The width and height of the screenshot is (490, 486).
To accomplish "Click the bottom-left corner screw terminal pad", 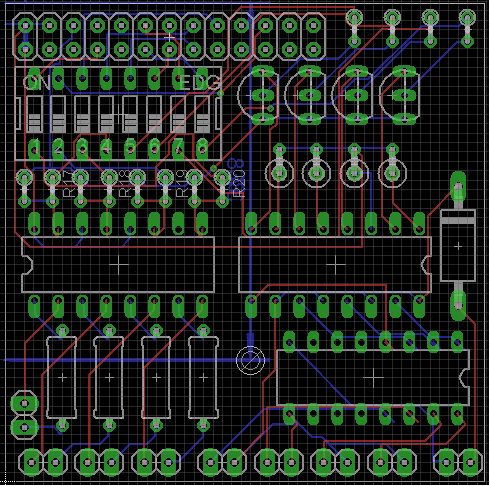I will coord(32,462).
